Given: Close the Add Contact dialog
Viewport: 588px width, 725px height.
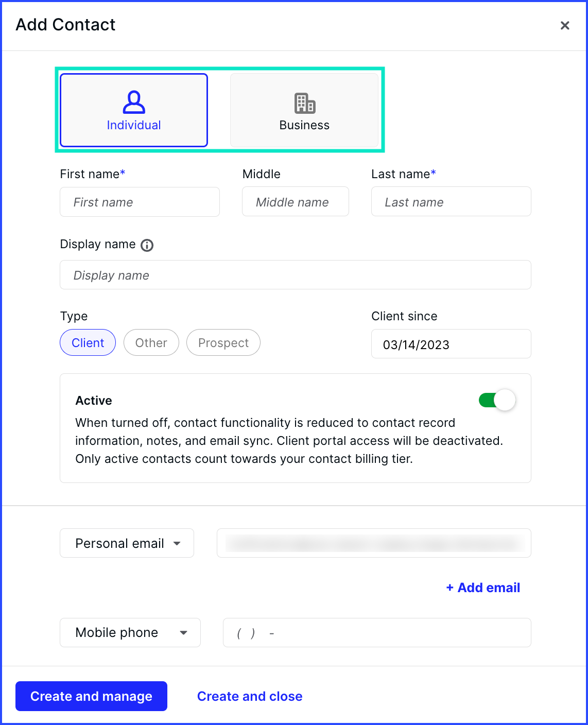Looking at the screenshot, I should pyautogui.click(x=565, y=25).
